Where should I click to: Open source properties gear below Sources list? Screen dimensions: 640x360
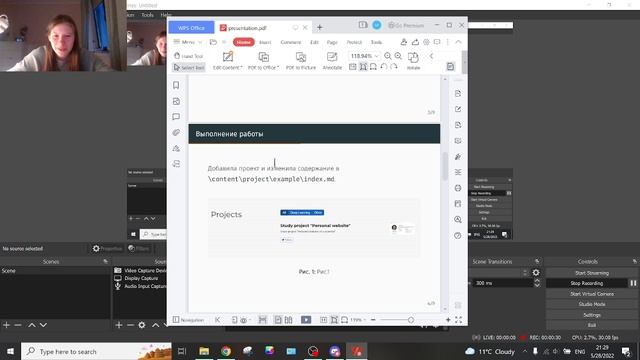tap(142, 325)
